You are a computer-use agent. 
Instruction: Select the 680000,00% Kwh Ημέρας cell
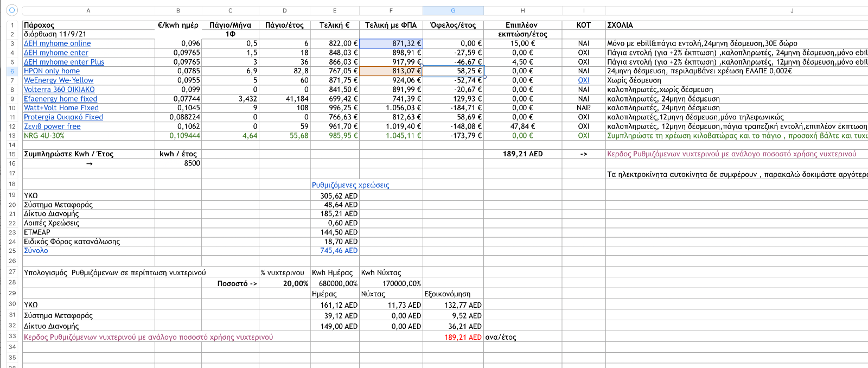click(x=335, y=283)
